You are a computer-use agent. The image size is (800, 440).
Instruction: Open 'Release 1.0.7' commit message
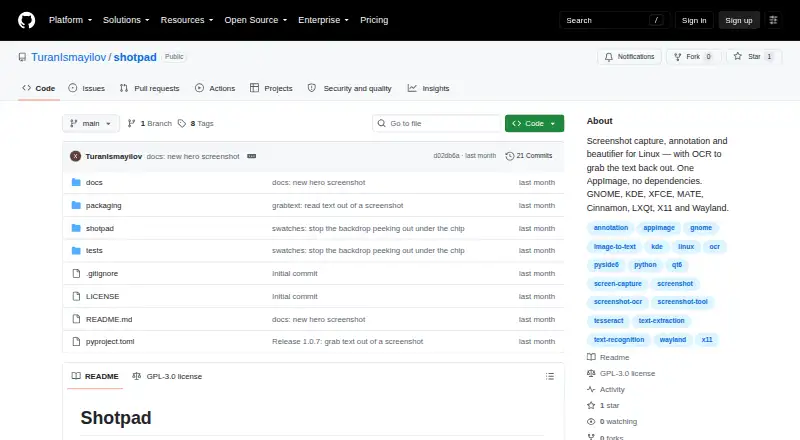point(347,341)
